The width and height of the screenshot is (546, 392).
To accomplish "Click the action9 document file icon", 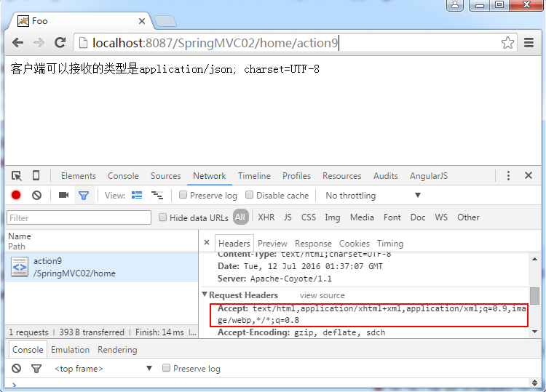I will click(x=20, y=267).
